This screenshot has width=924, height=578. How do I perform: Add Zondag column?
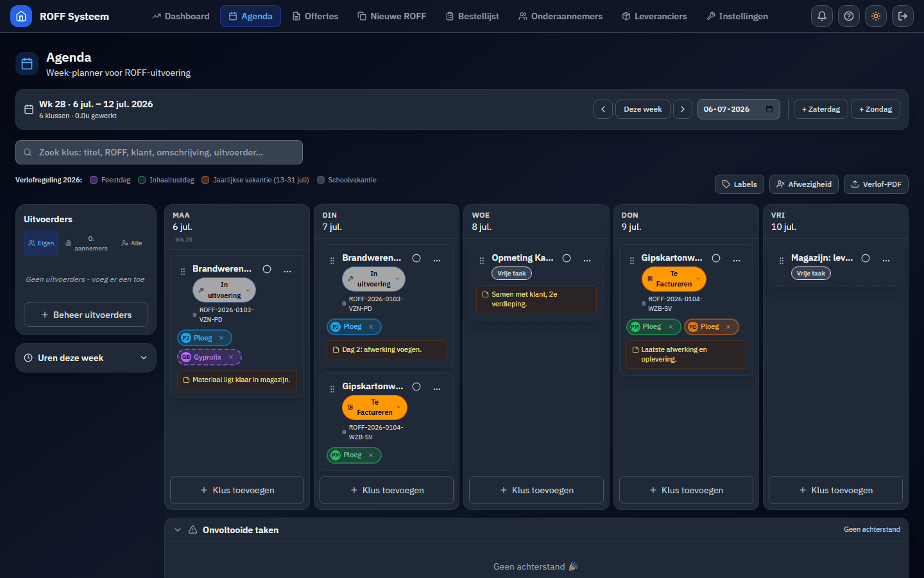[876, 109]
